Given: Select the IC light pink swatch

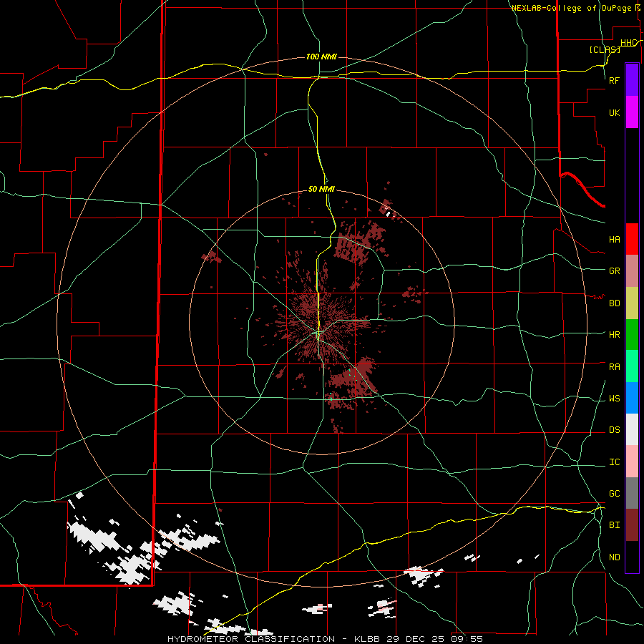Looking at the screenshot, I should (x=632, y=462).
